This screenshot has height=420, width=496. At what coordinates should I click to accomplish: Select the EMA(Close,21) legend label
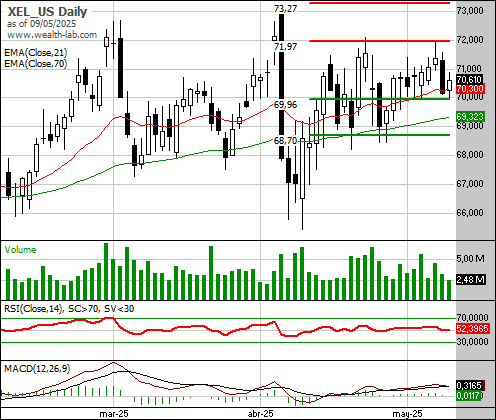point(36,53)
